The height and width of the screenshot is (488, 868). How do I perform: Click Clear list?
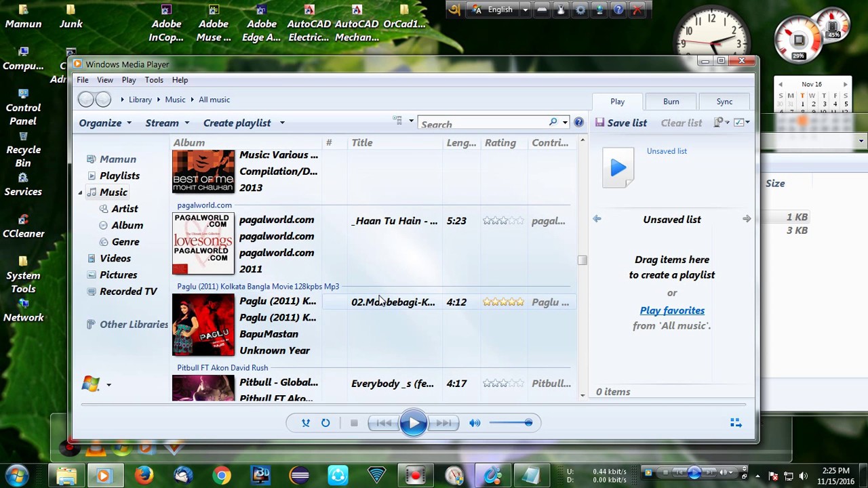682,123
